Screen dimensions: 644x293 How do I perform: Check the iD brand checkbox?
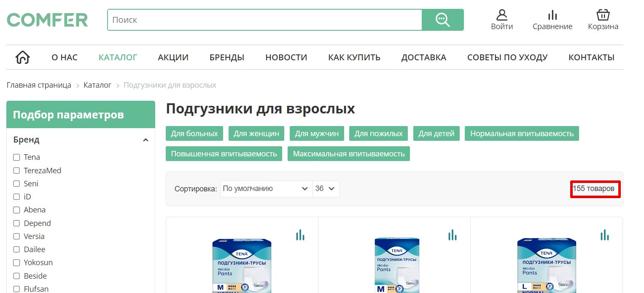tap(16, 197)
